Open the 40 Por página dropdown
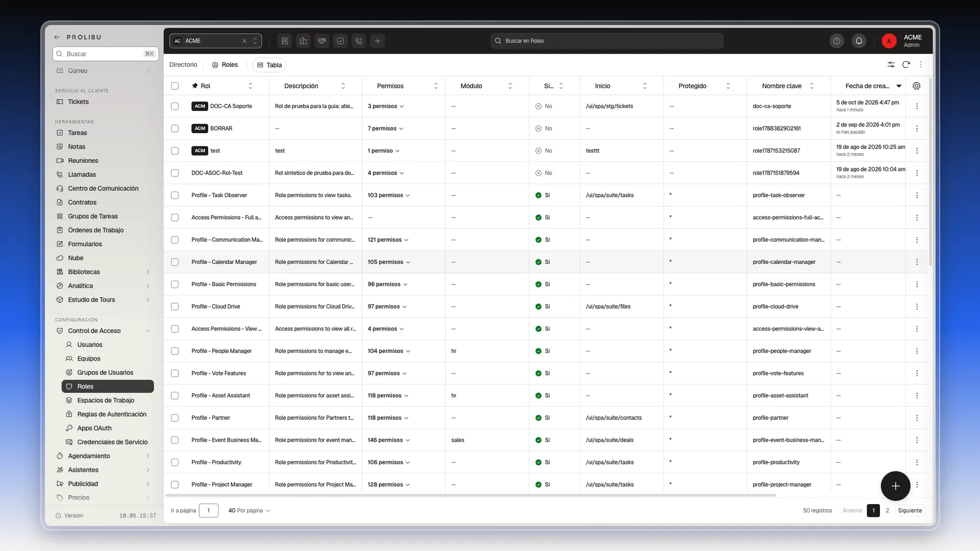This screenshot has width=980, height=551. coord(249,511)
